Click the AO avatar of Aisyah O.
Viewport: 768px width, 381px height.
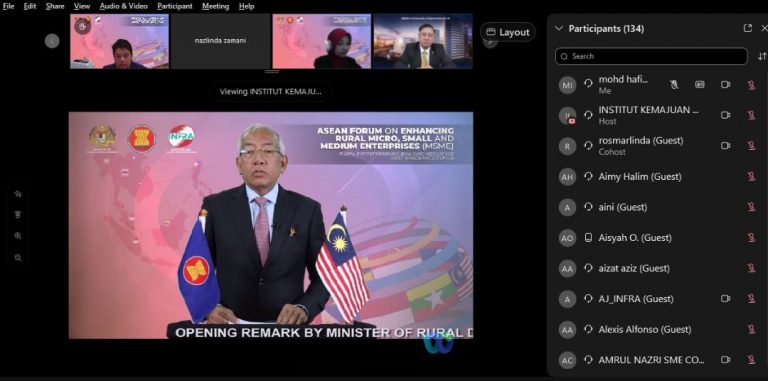point(567,238)
